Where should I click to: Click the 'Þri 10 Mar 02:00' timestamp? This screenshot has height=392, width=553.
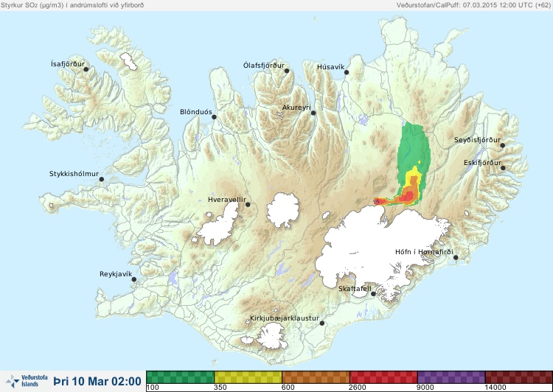97,381
